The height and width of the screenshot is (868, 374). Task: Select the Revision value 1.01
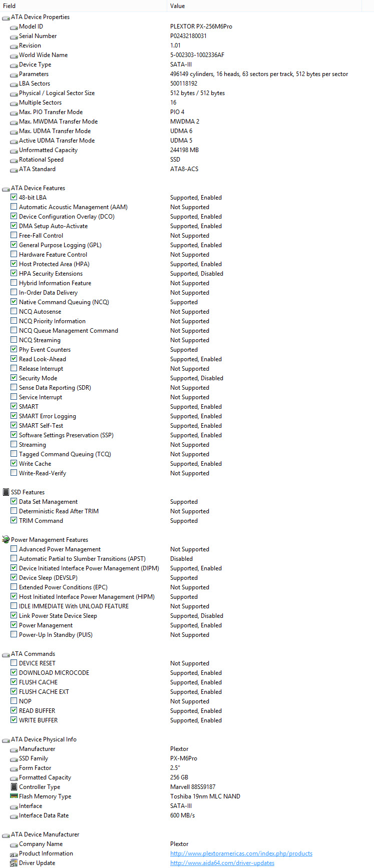click(x=175, y=46)
